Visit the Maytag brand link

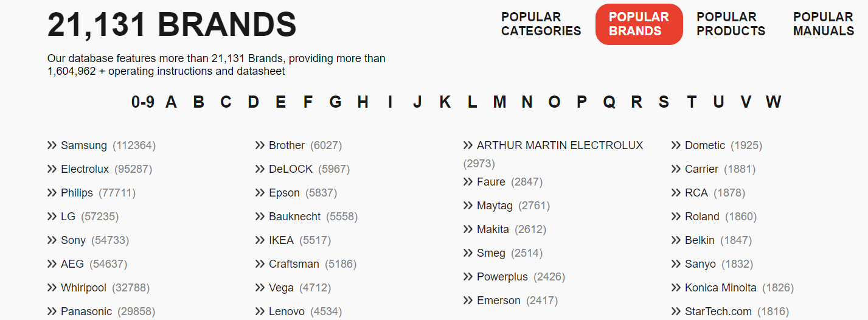point(495,206)
